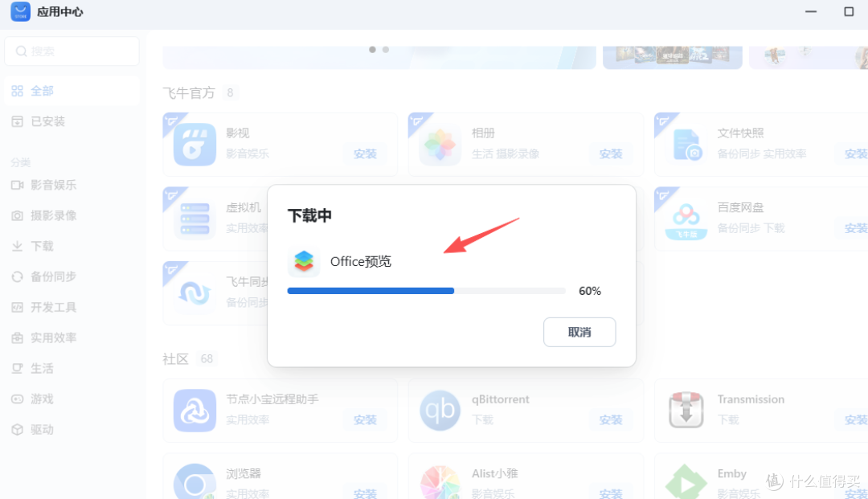Minimize the 应用中心 window
The image size is (868, 499).
point(811,11)
